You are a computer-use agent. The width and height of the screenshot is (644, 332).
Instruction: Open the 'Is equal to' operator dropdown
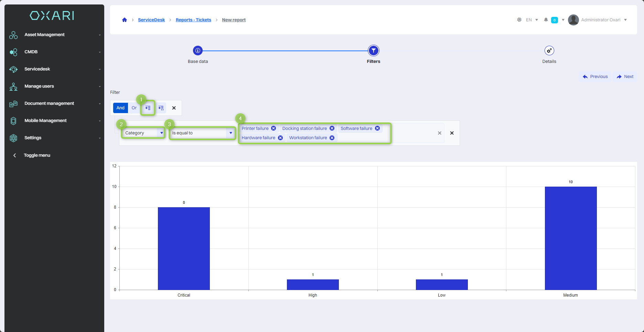[202, 133]
